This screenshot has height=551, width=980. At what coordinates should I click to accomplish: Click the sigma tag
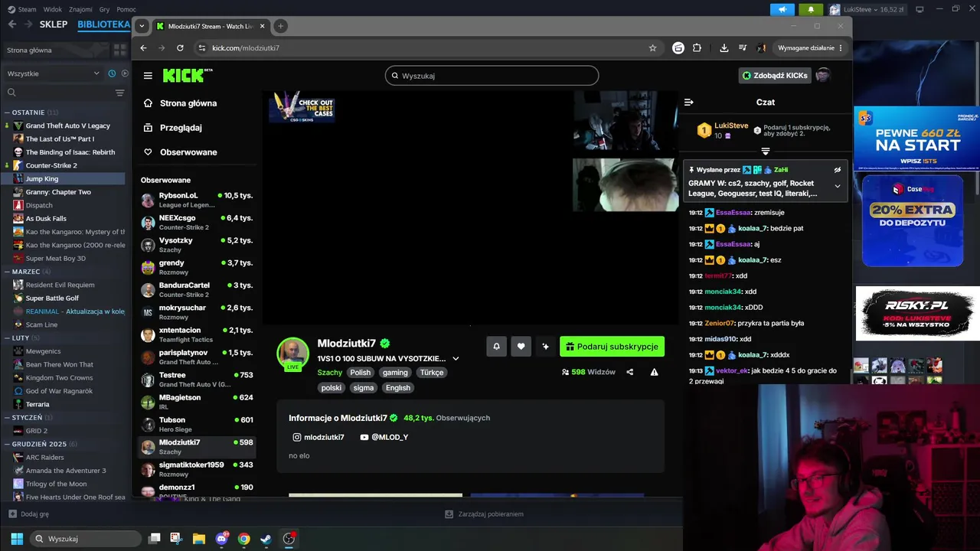click(364, 388)
